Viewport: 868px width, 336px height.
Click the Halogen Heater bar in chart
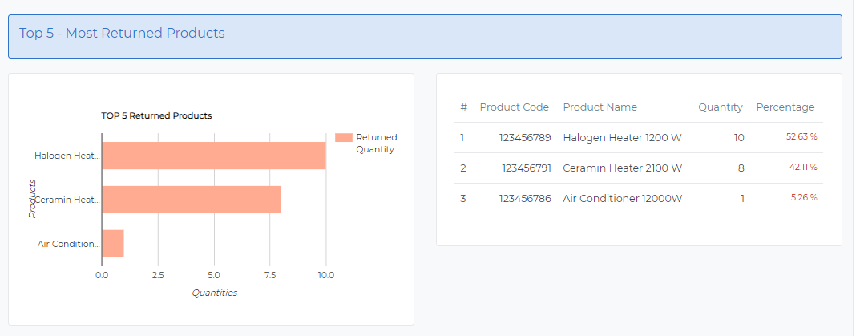[x=213, y=156]
